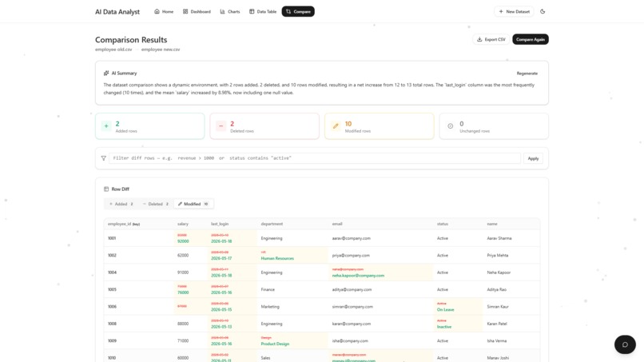The height and width of the screenshot is (362, 644).
Task: Click the last_login column header
Action: [x=220, y=224]
